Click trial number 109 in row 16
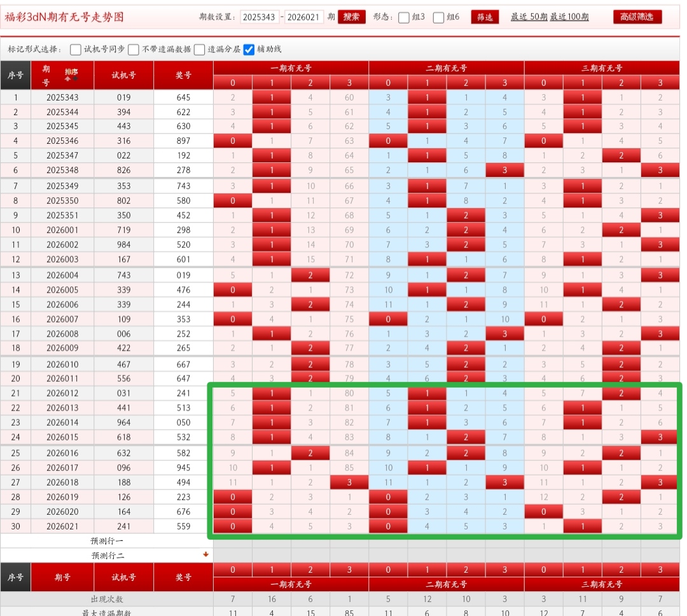This screenshot has width=687, height=616. [x=124, y=319]
